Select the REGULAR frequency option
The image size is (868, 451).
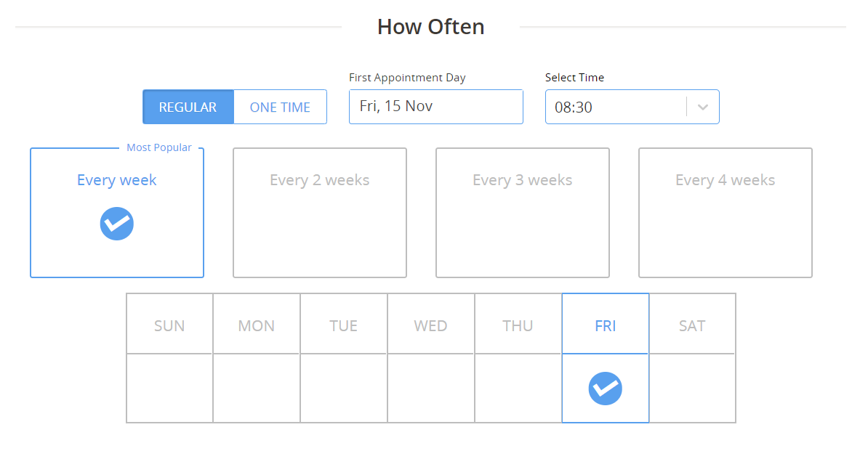(x=188, y=107)
